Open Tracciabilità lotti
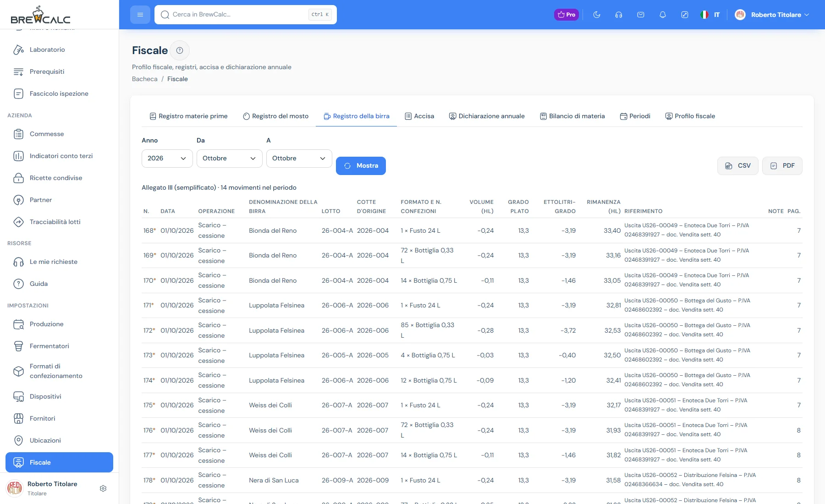Screen dimensions: 825x504 (59, 222)
